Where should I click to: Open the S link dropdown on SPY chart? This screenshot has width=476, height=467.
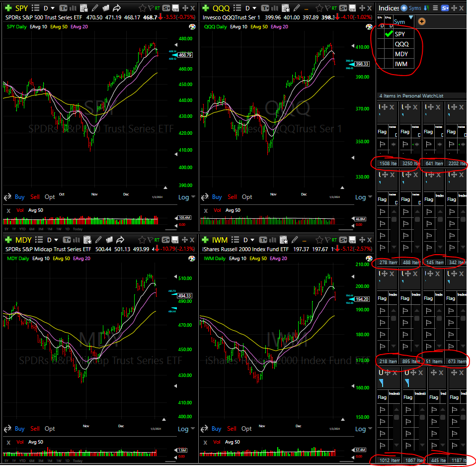tap(166, 8)
